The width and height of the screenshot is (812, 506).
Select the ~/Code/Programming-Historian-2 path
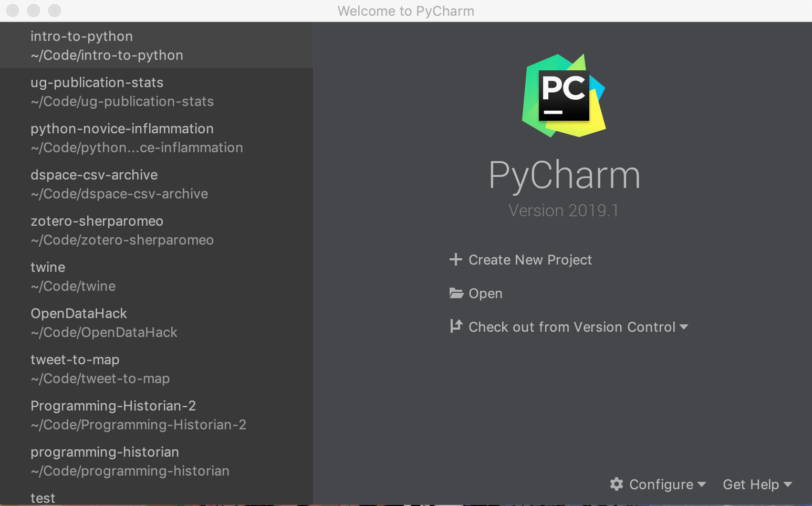[x=138, y=425]
